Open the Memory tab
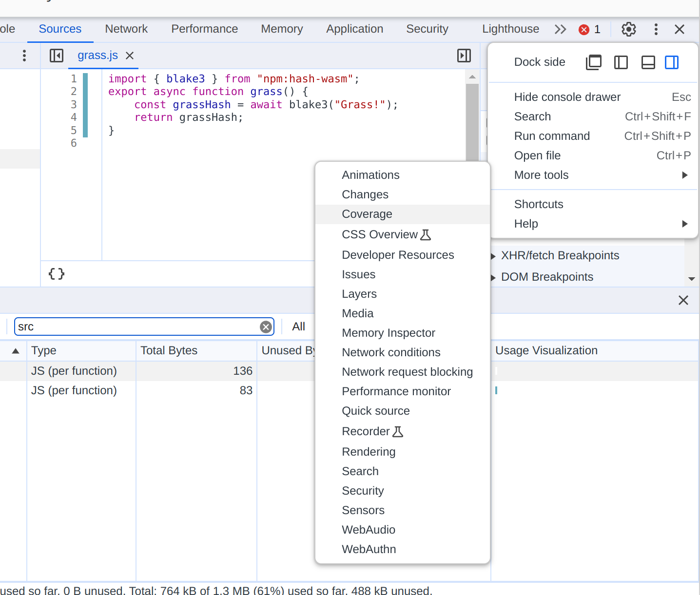700x595 pixels. coord(282,29)
